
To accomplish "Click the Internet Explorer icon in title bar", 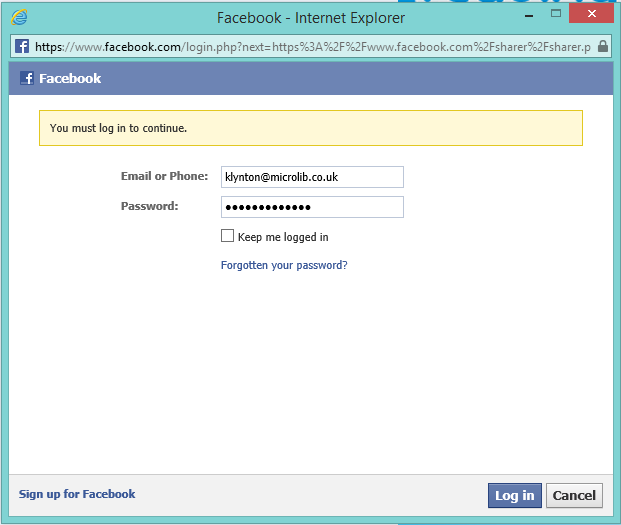I will point(19,17).
